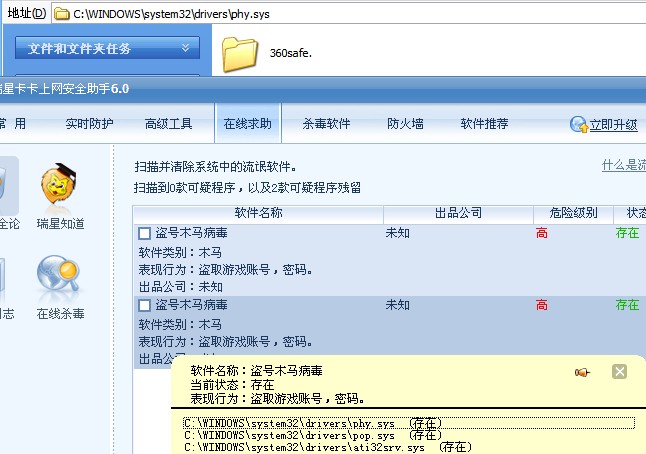Open the 在线杀毒 magnifier globe icon
The image size is (646, 454).
58,275
